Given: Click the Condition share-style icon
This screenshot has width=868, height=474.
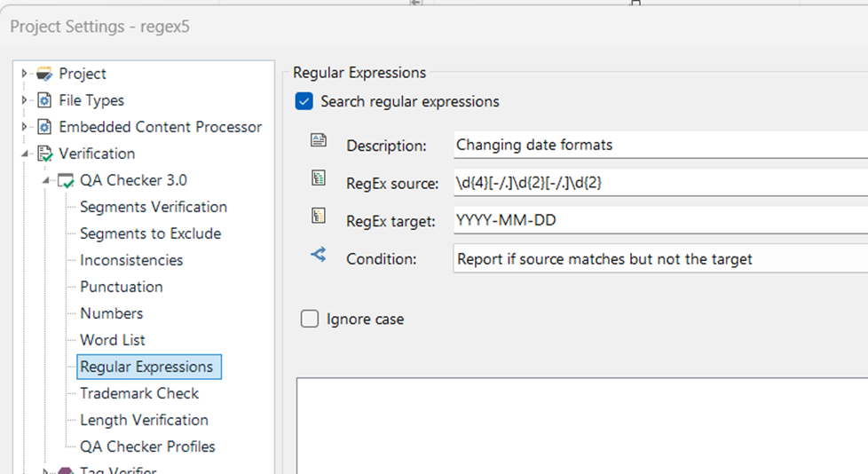Looking at the screenshot, I should point(319,256).
